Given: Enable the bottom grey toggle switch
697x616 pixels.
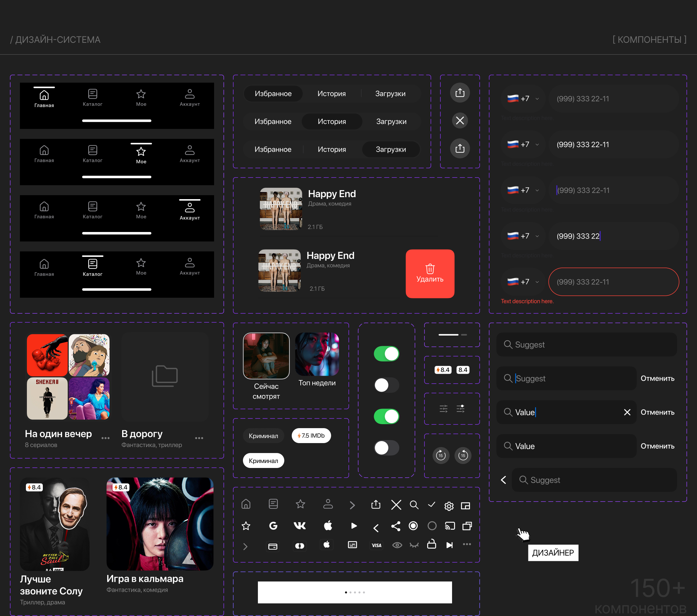Looking at the screenshot, I should 386,448.
